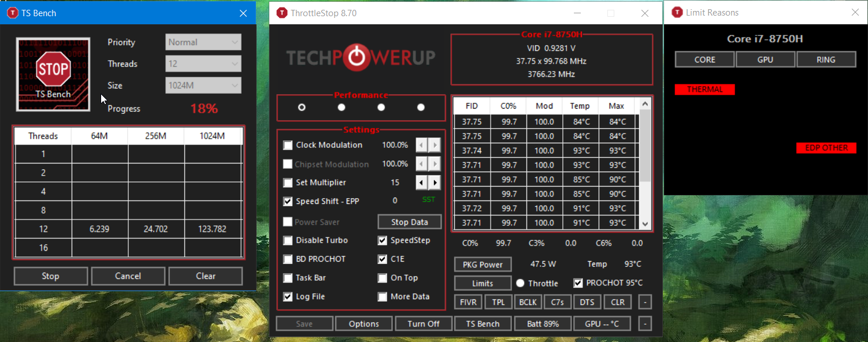Click the CLR button
This screenshot has height=342, width=868.
click(x=618, y=302)
